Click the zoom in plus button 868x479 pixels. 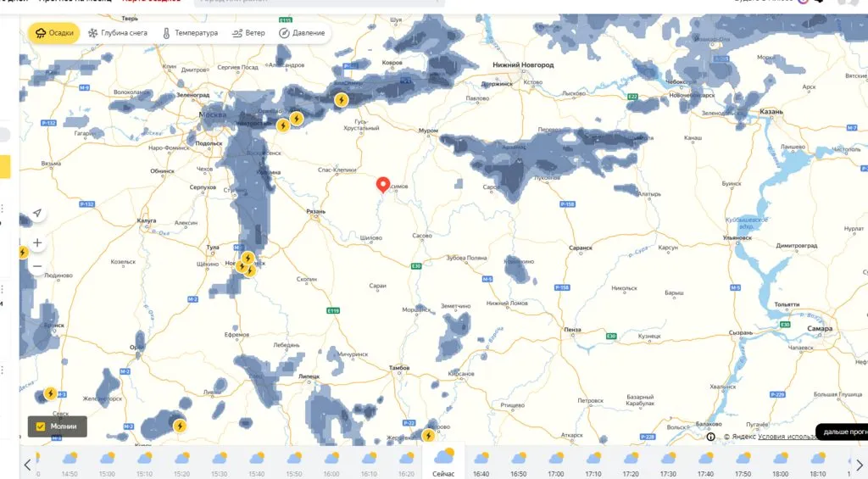(x=37, y=242)
